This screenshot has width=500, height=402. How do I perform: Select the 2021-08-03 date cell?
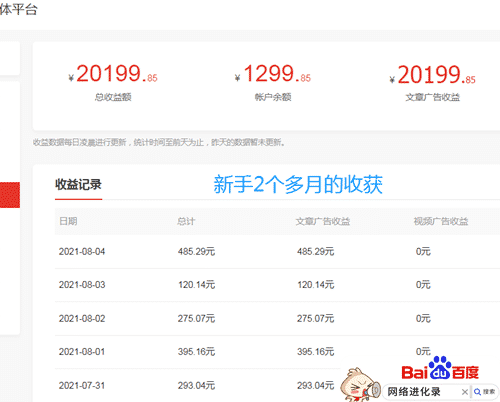pos(82,285)
